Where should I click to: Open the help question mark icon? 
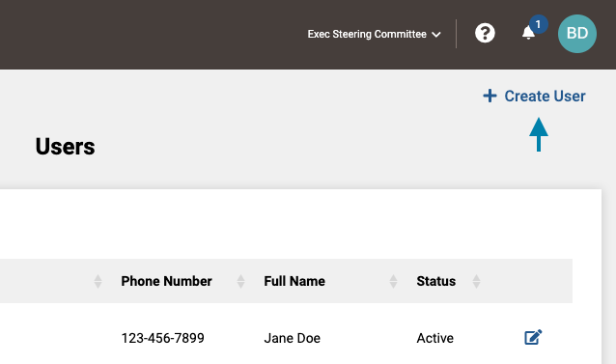485,34
